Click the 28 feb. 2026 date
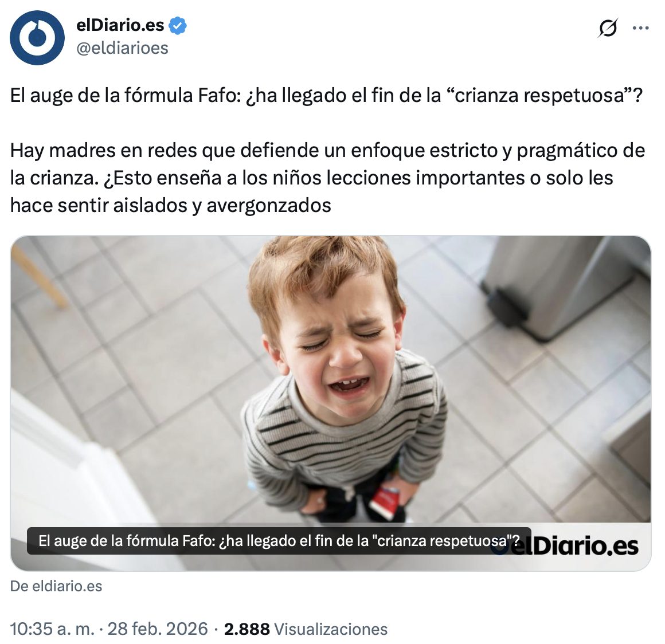The width and height of the screenshot is (665, 644). [x=158, y=629]
